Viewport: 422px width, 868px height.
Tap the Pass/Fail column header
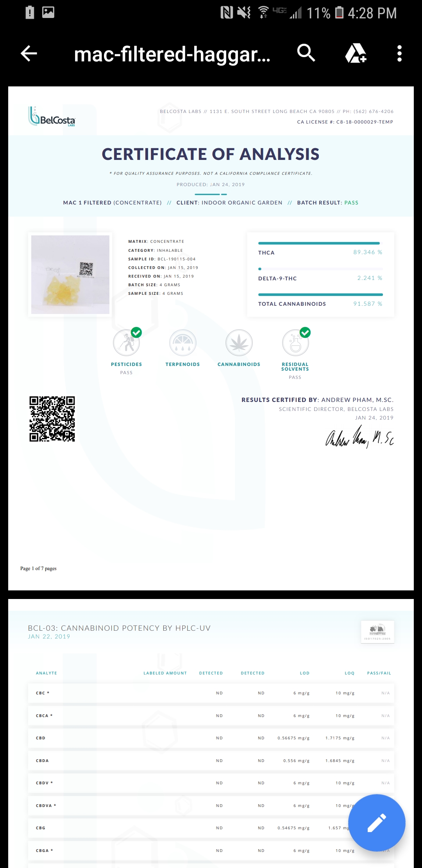tap(379, 673)
